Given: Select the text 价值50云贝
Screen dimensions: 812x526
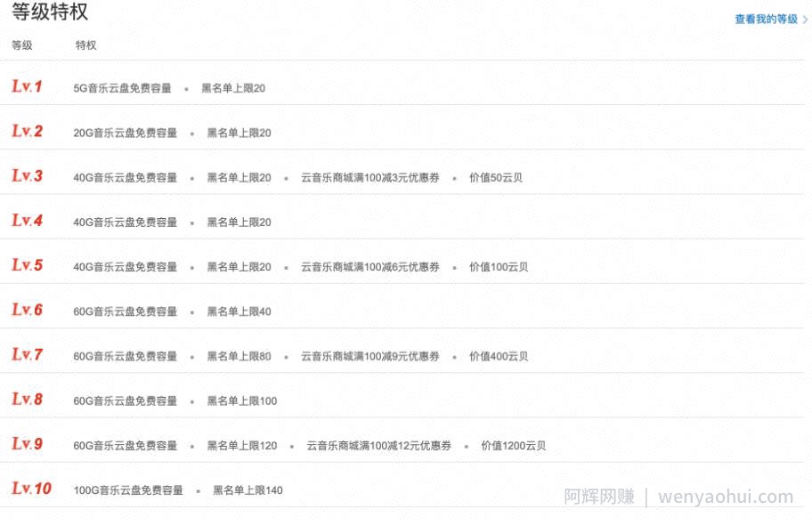Looking at the screenshot, I should 496,178.
